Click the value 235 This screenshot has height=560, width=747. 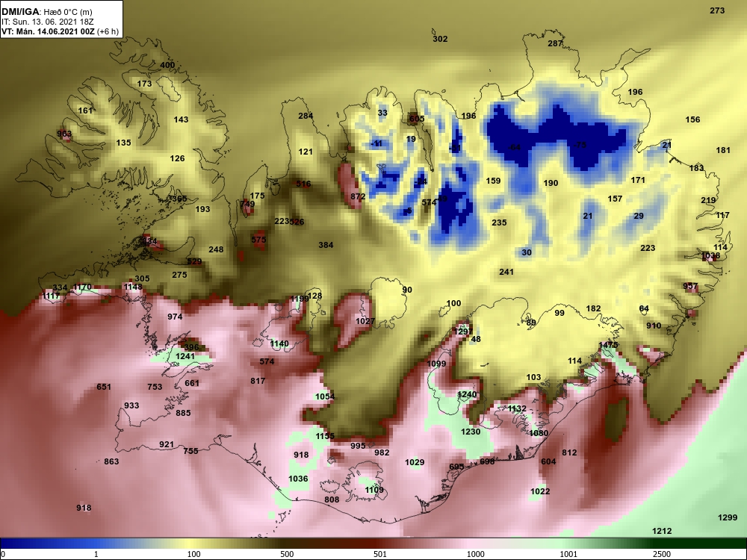coord(499,223)
